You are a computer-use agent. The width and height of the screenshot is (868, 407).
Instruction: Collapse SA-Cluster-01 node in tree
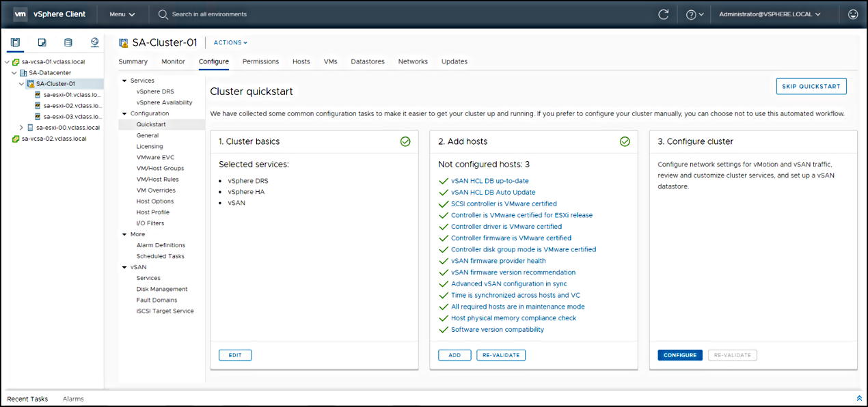[21, 84]
